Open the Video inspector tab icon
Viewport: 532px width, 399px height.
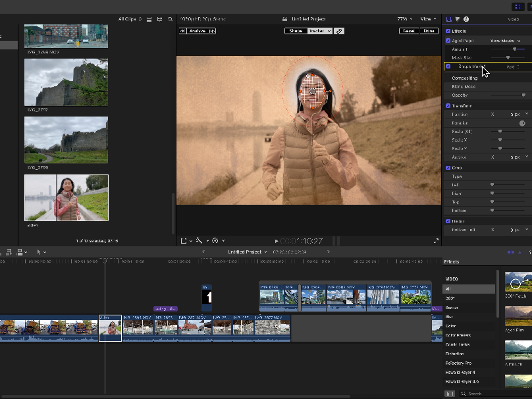pyautogui.click(x=449, y=19)
